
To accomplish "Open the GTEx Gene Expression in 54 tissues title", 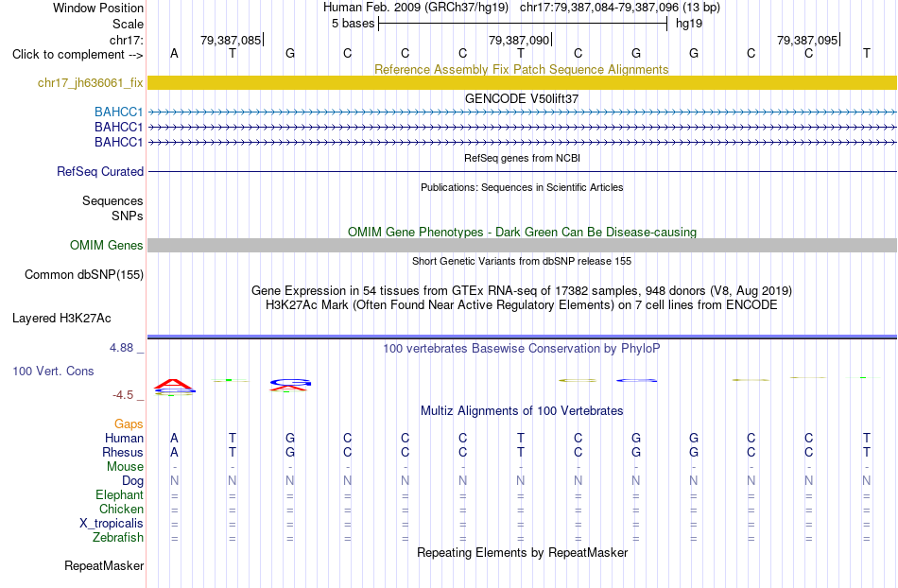I will (521, 291).
